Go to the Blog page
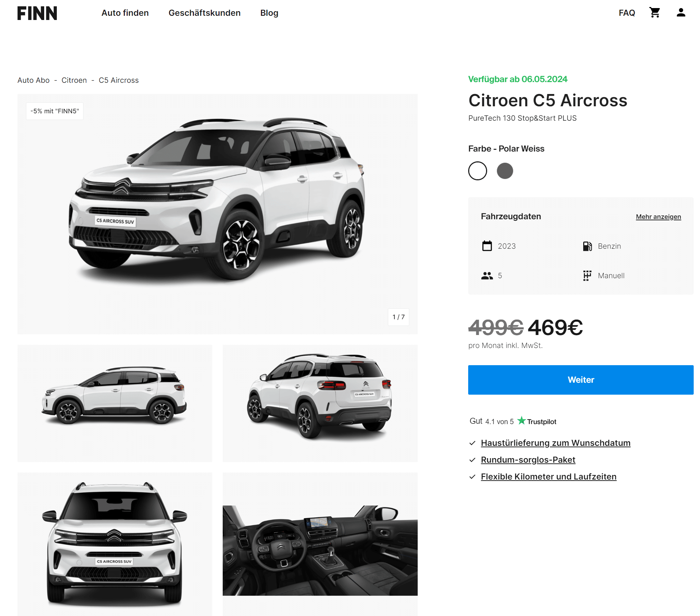This screenshot has height=616, width=700. pos(269,13)
